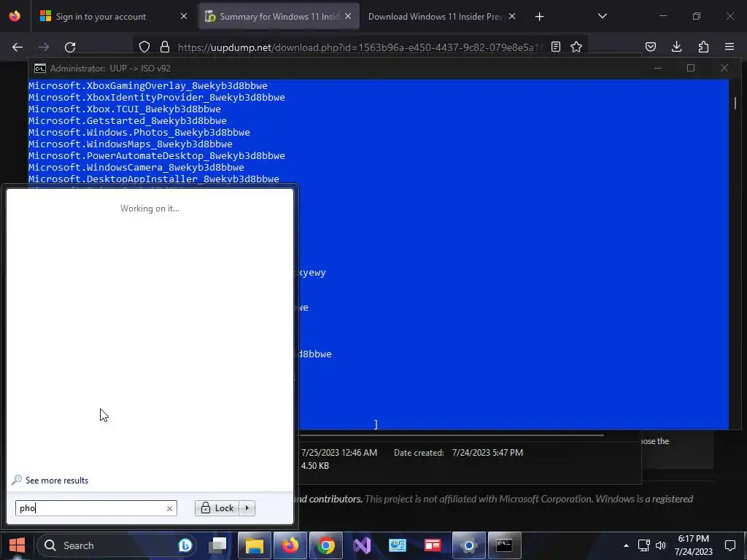Switch to Command Prompt on the taskbar
Viewport: 747px width, 560px height.
pyautogui.click(x=505, y=545)
